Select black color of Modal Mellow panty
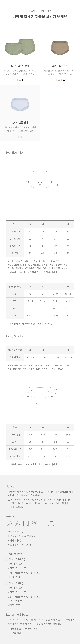 (64, 80)
